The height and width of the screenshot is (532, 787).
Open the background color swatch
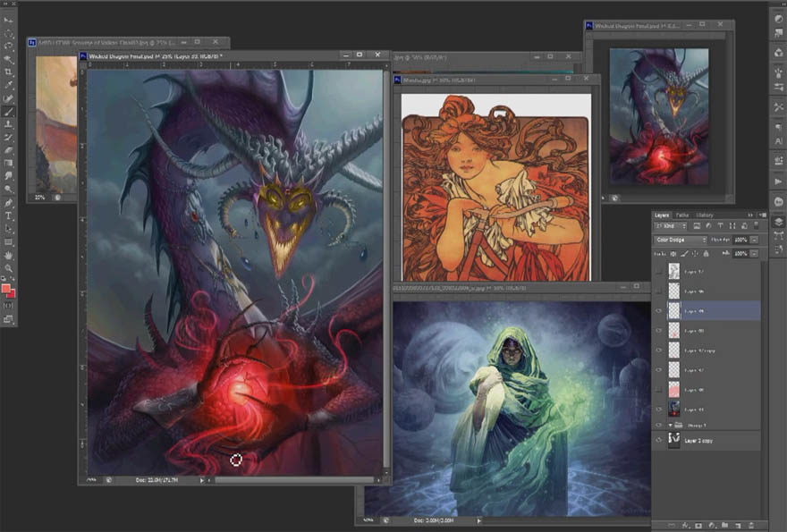[x=12, y=293]
